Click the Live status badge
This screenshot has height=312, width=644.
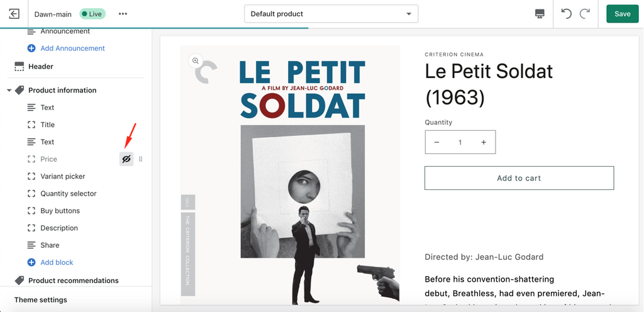click(92, 14)
